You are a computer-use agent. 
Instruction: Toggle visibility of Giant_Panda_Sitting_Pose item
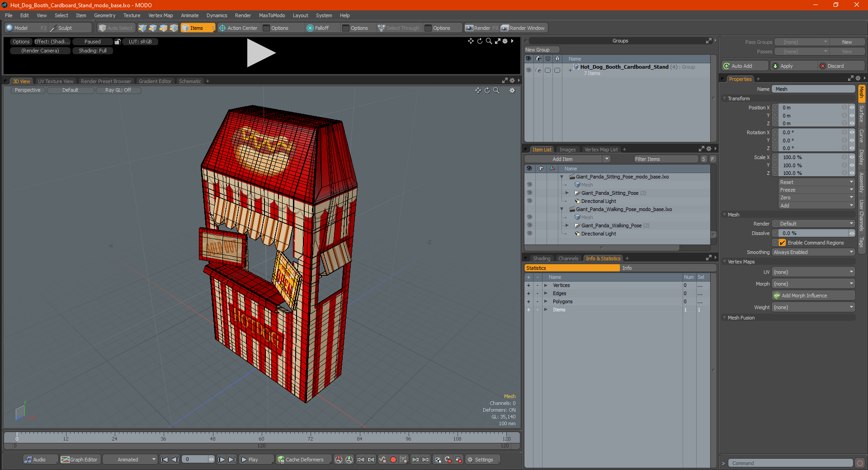[529, 193]
